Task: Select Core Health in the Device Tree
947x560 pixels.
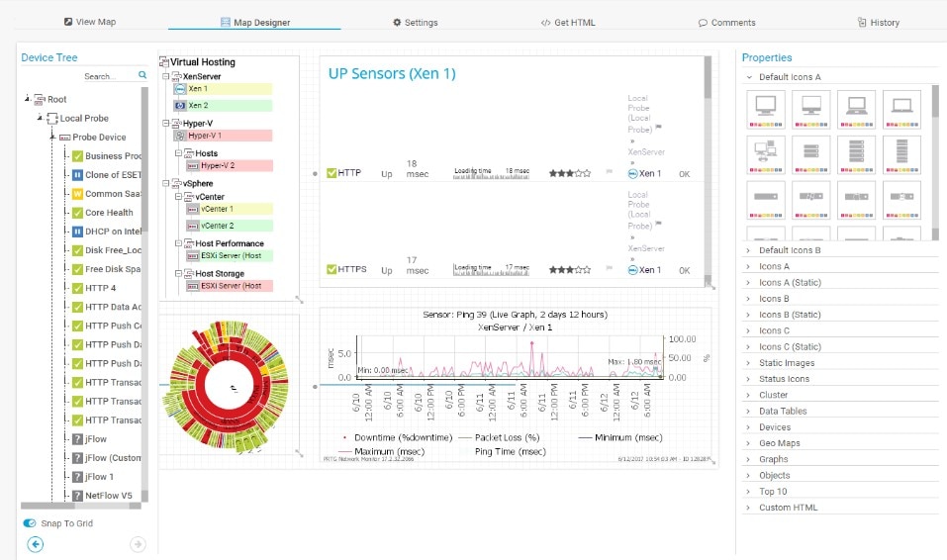Action: pos(109,213)
